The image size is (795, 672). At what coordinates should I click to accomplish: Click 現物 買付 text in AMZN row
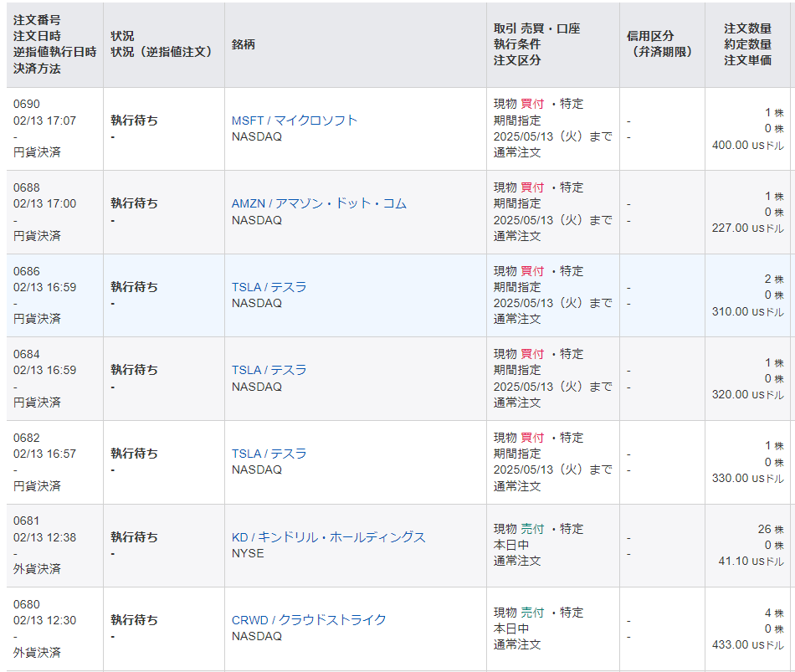tap(519, 187)
